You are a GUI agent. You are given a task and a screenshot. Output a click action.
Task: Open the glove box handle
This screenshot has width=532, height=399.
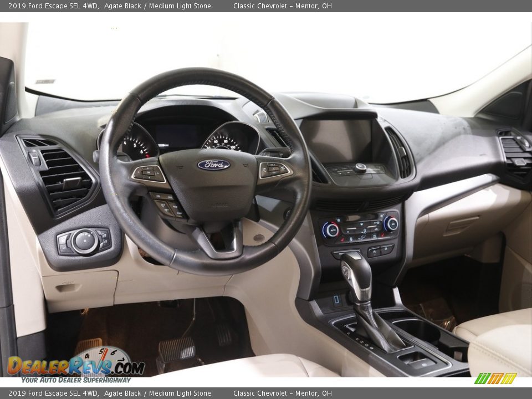[461, 224]
